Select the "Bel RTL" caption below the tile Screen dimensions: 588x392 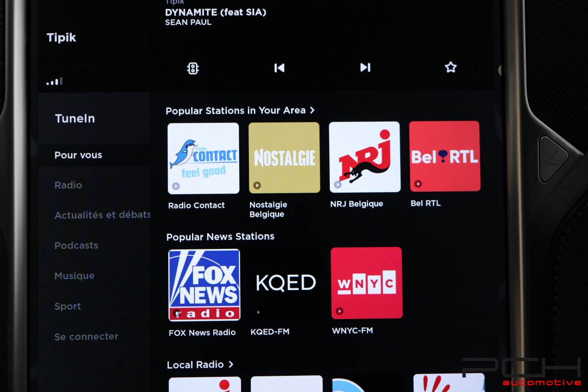point(426,203)
